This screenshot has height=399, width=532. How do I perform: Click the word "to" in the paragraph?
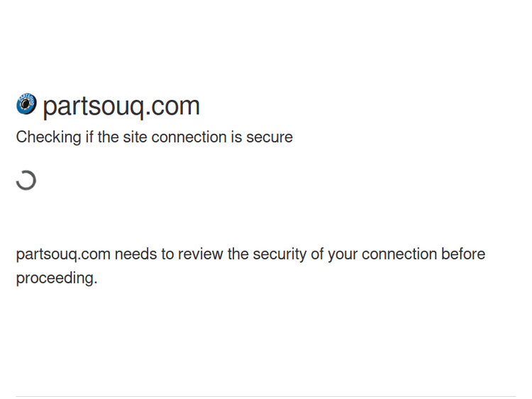[x=167, y=254]
